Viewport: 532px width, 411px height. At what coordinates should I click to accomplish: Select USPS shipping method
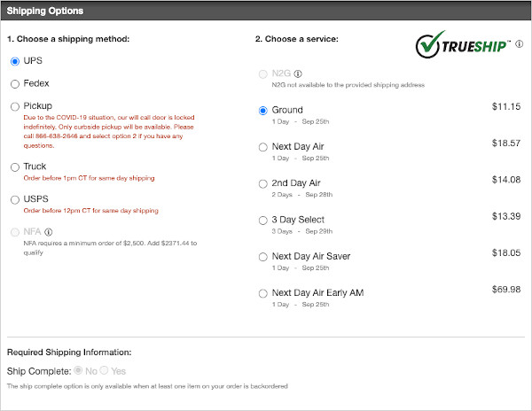pos(15,199)
